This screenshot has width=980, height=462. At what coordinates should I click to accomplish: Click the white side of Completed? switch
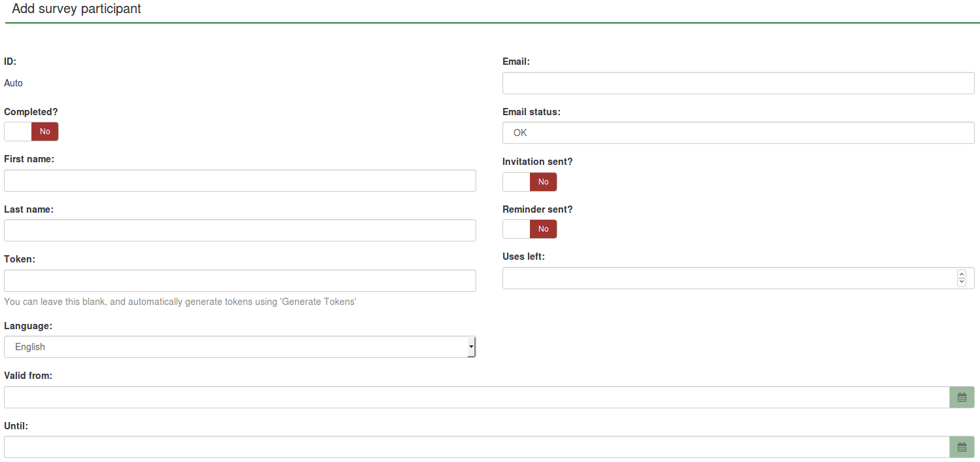click(18, 132)
